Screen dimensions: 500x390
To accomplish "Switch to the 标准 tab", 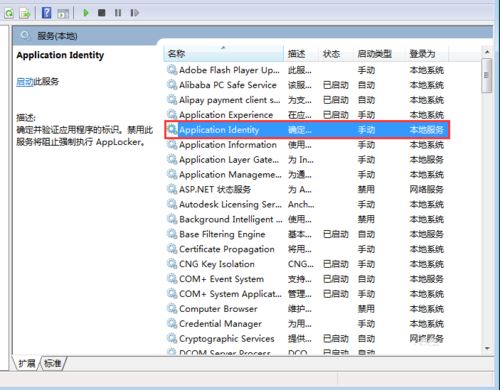I will pyautogui.click(x=52, y=363).
